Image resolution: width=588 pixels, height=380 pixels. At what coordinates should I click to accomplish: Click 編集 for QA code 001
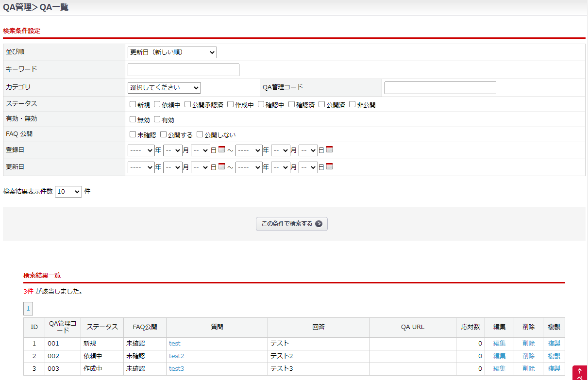click(x=499, y=344)
